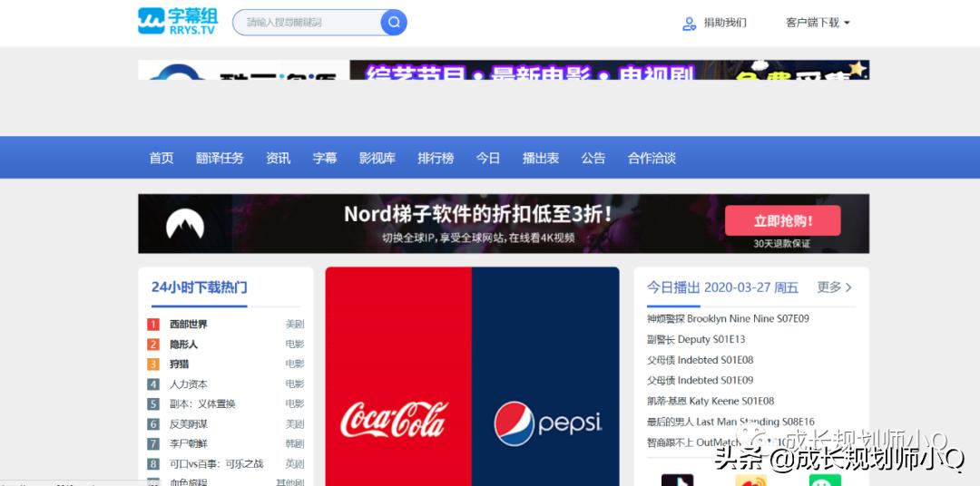This screenshot has height=486, width=980.
Task: Open the 今日 nav item
Action: pyautogui.click(x=488, y=158)
